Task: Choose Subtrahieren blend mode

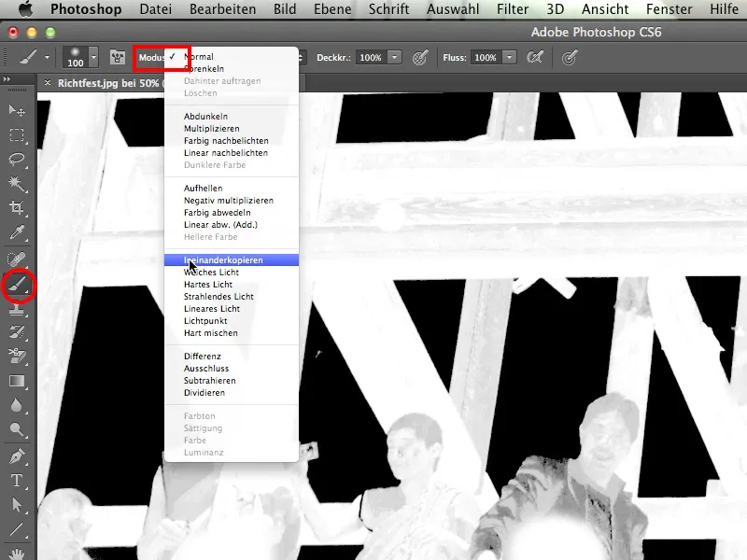Action: (232, 381)
